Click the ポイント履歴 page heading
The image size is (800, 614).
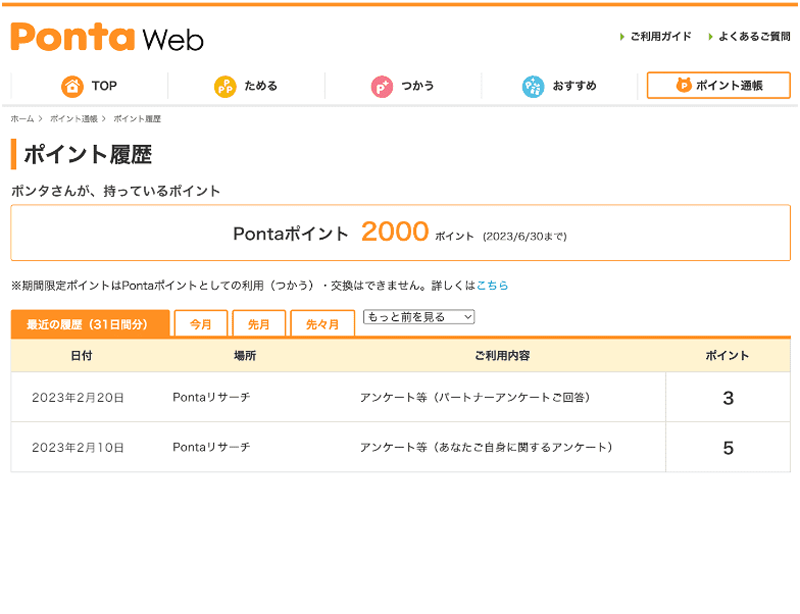coord(88,154)
